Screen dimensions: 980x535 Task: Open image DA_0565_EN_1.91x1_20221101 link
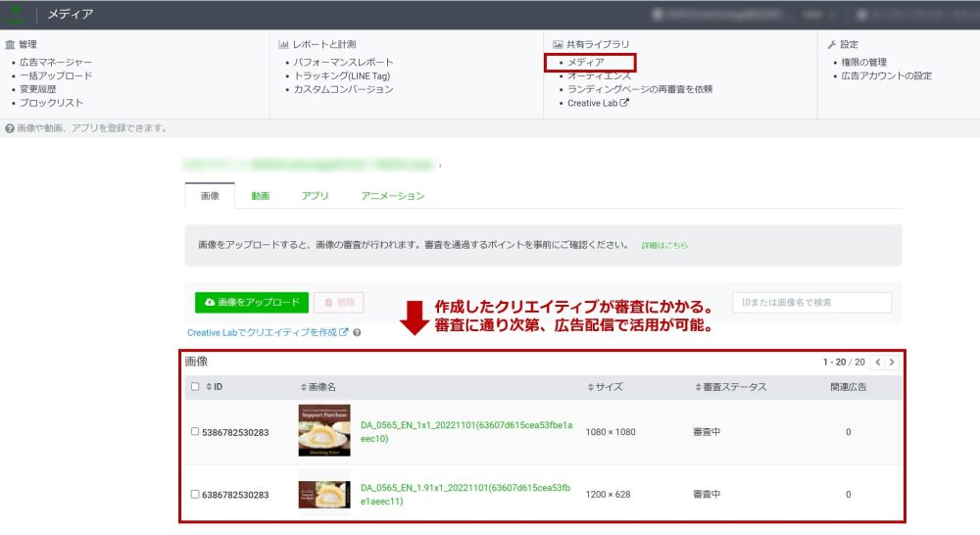[465, 495]
